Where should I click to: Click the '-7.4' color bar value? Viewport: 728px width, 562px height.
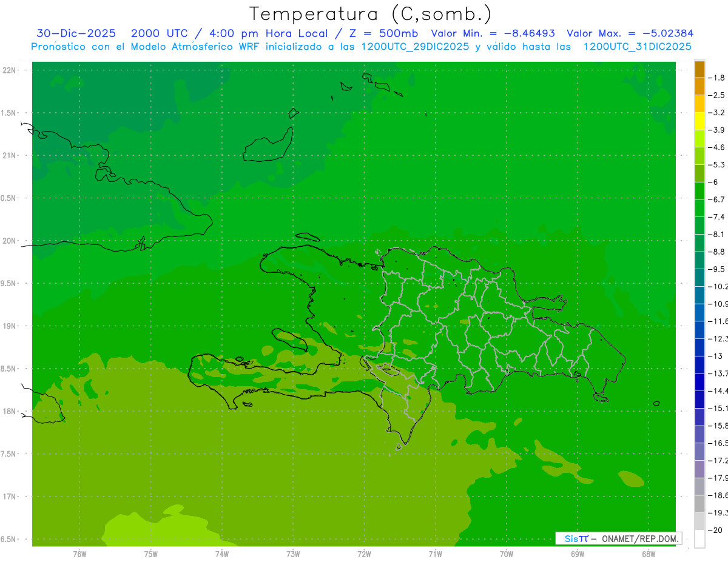pos(716,217)
